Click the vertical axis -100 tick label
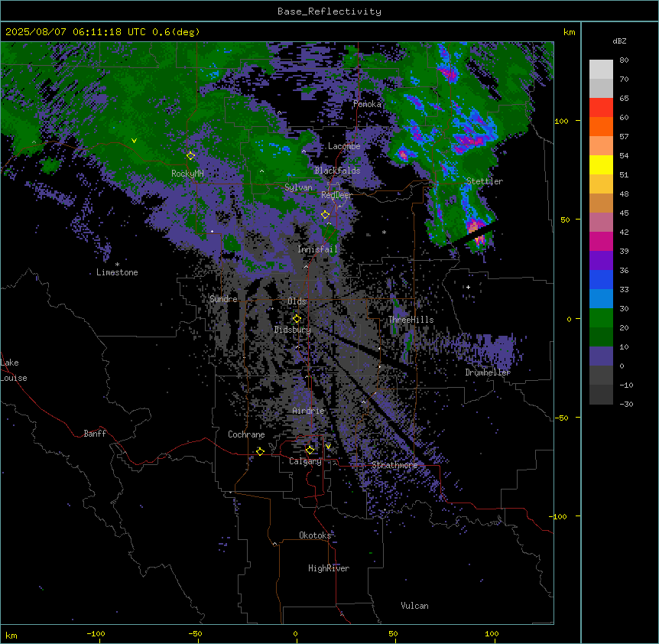Viewport: 659px width, 644px height. [x=559, y=516]
